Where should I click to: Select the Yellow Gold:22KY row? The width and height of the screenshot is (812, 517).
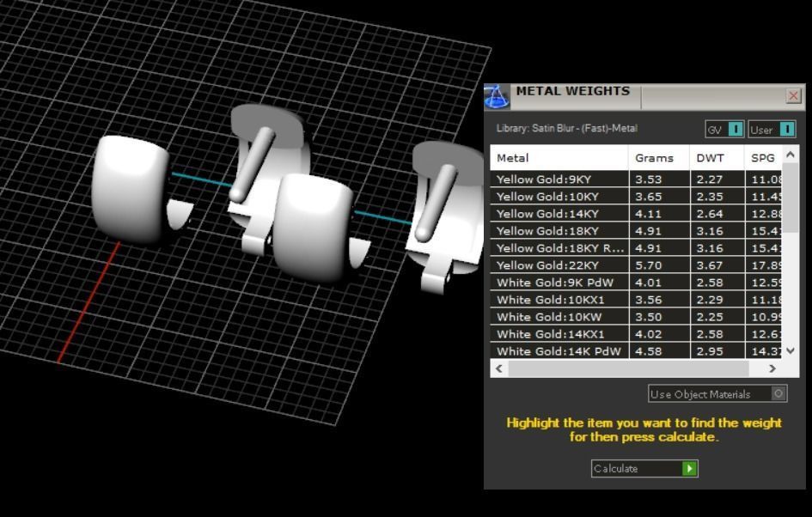pyautogui.click(x=637, y=265)
